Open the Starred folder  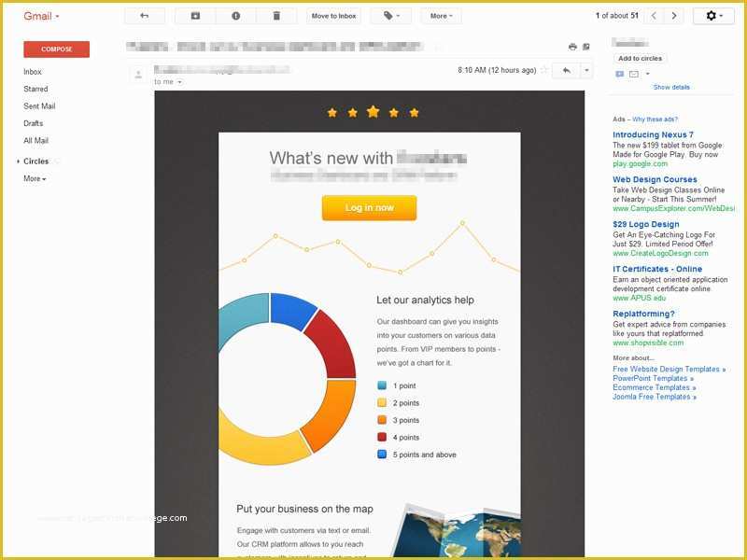point(35,89)
